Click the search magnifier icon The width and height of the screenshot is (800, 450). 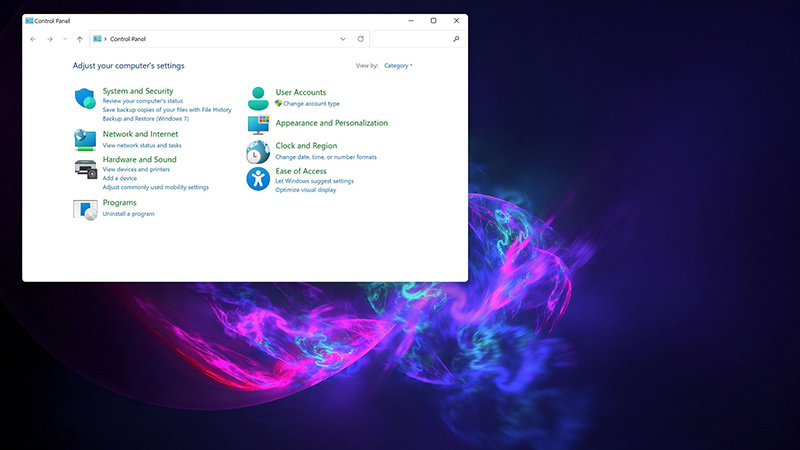456,39
